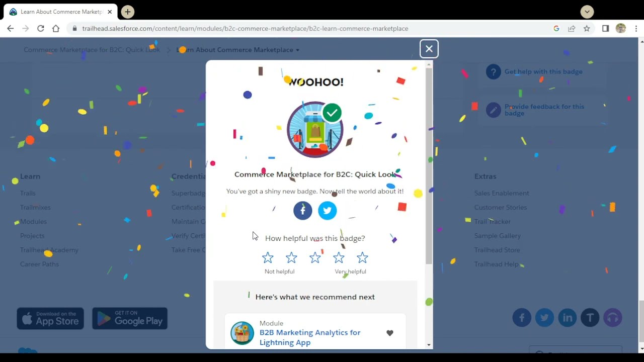
Task: Open Get help with this badge
Action: 543,72
